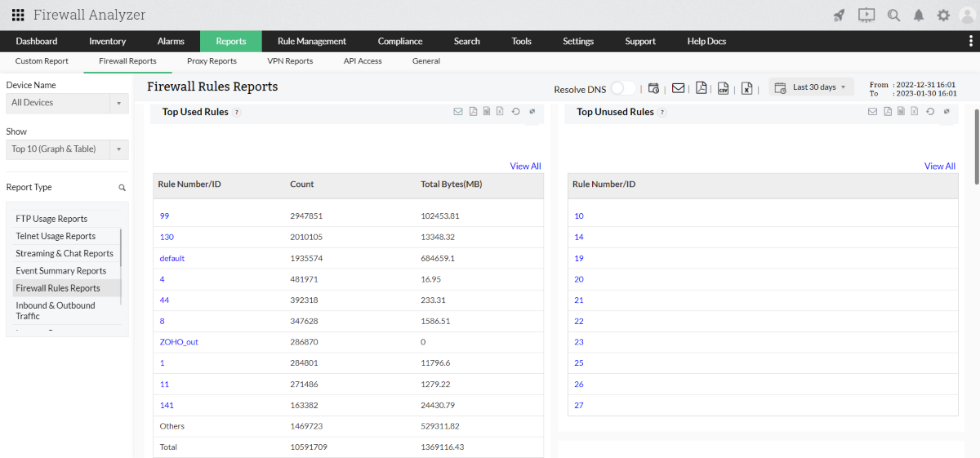
Task: Click the notification bell icon
Action: (919, 16)
